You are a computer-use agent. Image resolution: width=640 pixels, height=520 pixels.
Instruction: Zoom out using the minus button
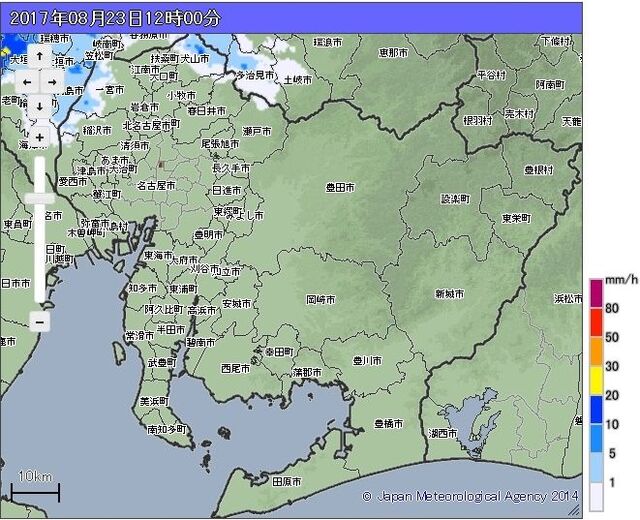click(40, 322)
